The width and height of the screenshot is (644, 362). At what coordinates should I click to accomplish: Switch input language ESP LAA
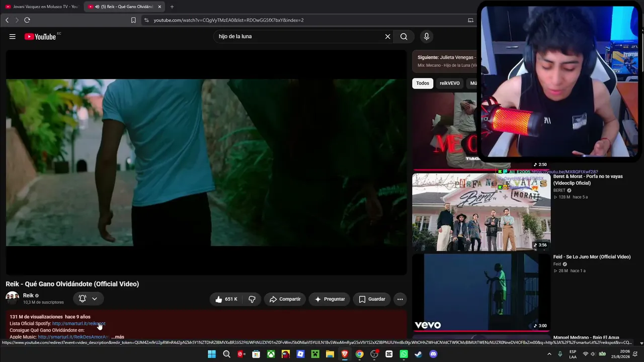[573, 354]
